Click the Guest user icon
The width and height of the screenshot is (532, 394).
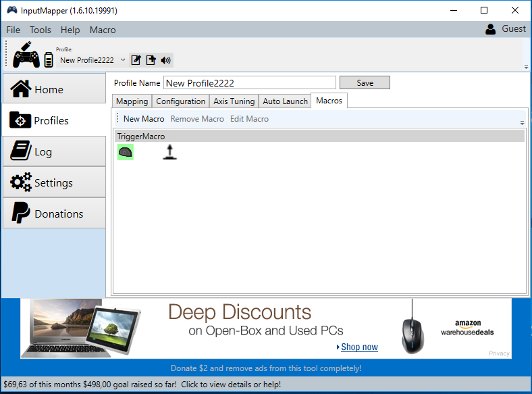pos(490,29)
